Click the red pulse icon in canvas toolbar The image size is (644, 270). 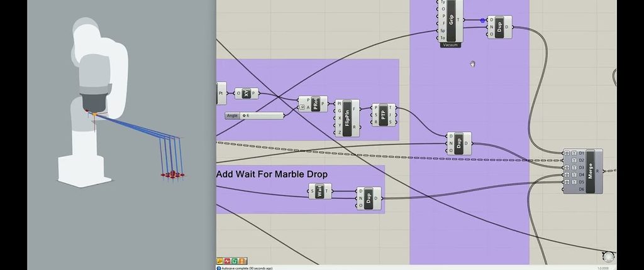click(227, 261)
